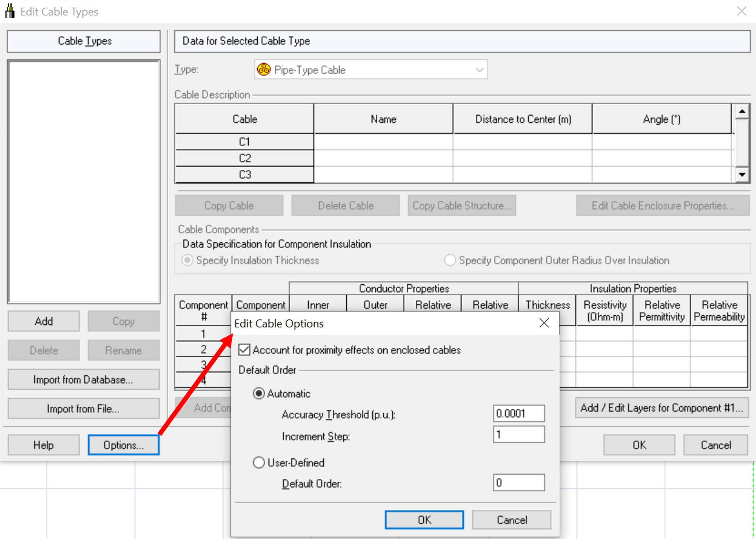Click the Delete cable type button
Viewport: 756px width, 539px height.
[x=44, y=350]
